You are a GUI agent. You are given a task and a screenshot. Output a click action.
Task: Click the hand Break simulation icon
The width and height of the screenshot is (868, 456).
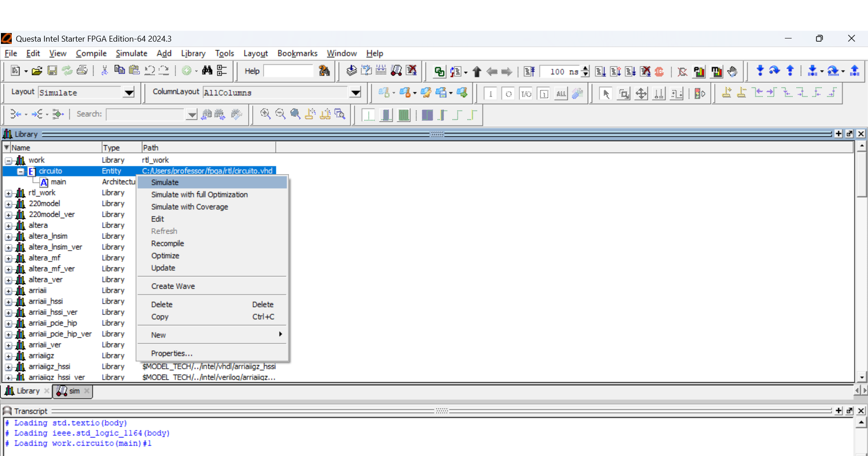pos(732,71)
